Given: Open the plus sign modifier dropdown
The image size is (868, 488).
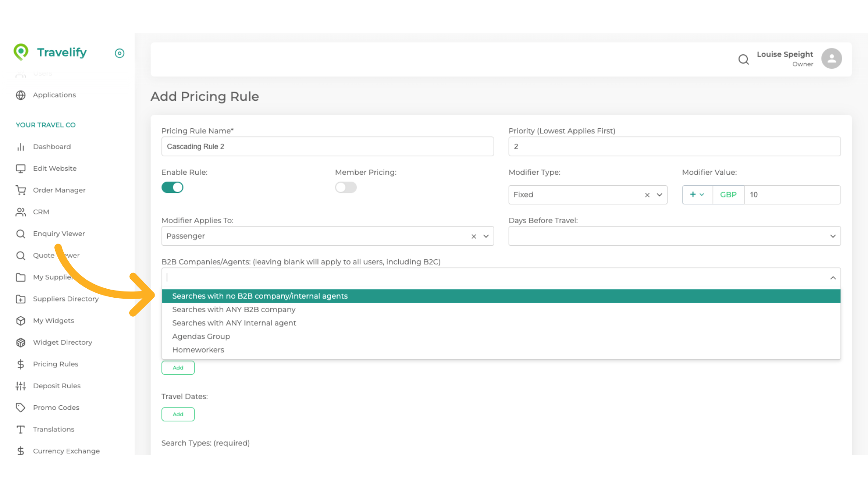Looking at the screenshot, I should click(x=697, y=195).
